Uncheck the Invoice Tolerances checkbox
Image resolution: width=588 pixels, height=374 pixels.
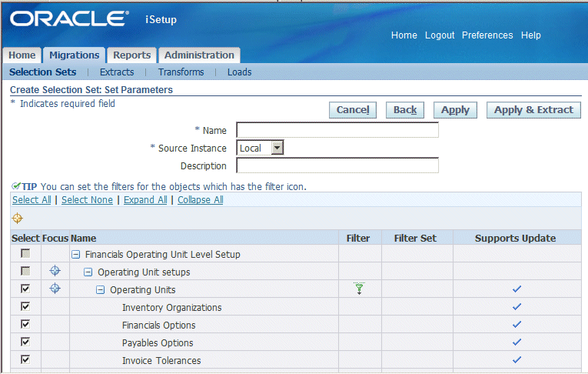25,359
